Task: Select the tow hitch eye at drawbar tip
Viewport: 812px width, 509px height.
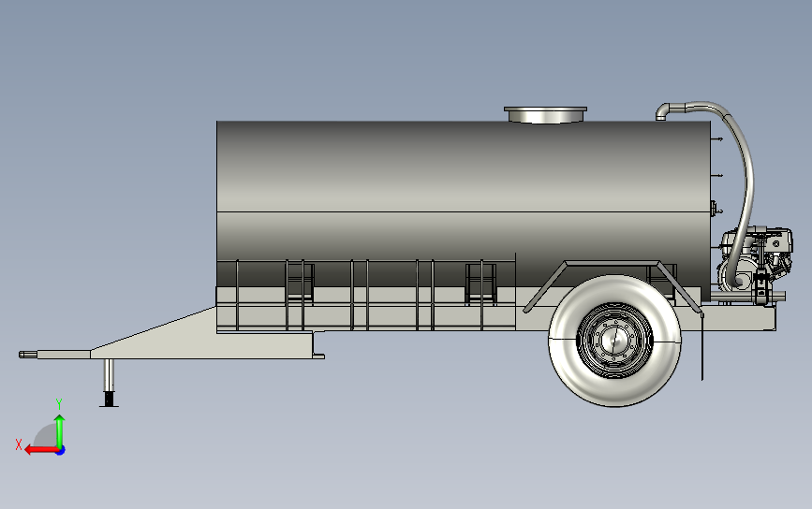Action: coord(28,355)
